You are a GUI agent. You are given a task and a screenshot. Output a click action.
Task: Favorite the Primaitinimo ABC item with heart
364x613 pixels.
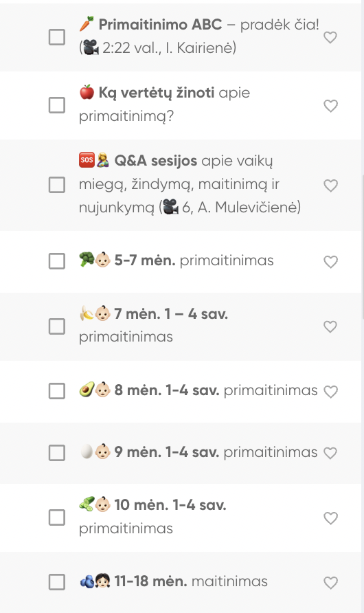330,37
